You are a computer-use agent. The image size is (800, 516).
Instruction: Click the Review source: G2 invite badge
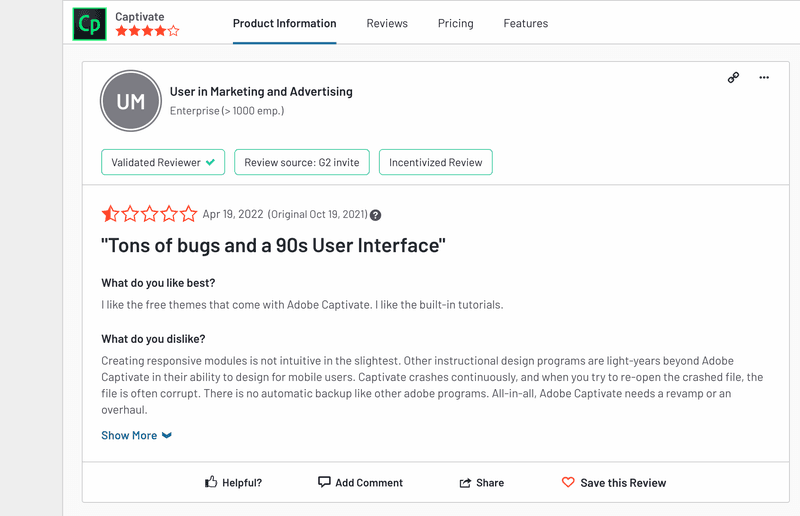click(x=302, y=162)
